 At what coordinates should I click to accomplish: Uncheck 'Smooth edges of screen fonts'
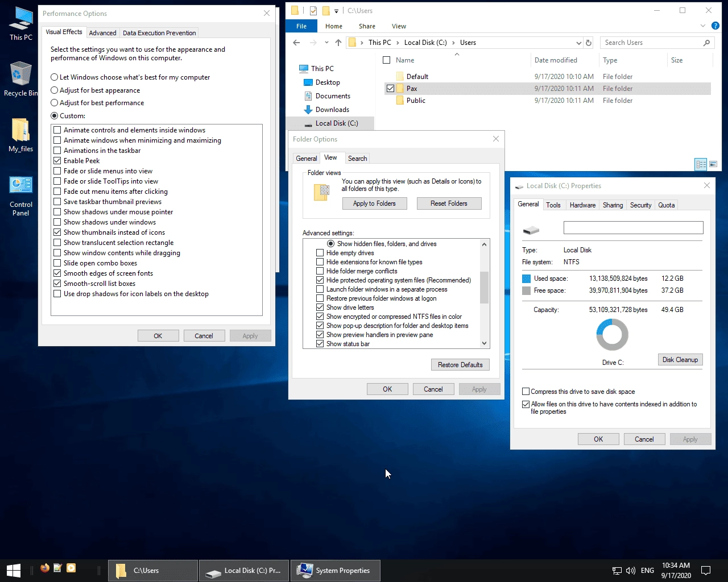coord(57,273)
